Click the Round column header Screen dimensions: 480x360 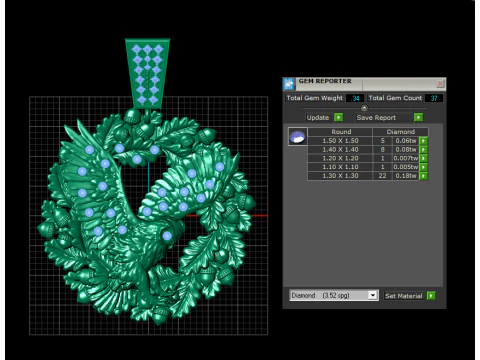coord(341,132)
